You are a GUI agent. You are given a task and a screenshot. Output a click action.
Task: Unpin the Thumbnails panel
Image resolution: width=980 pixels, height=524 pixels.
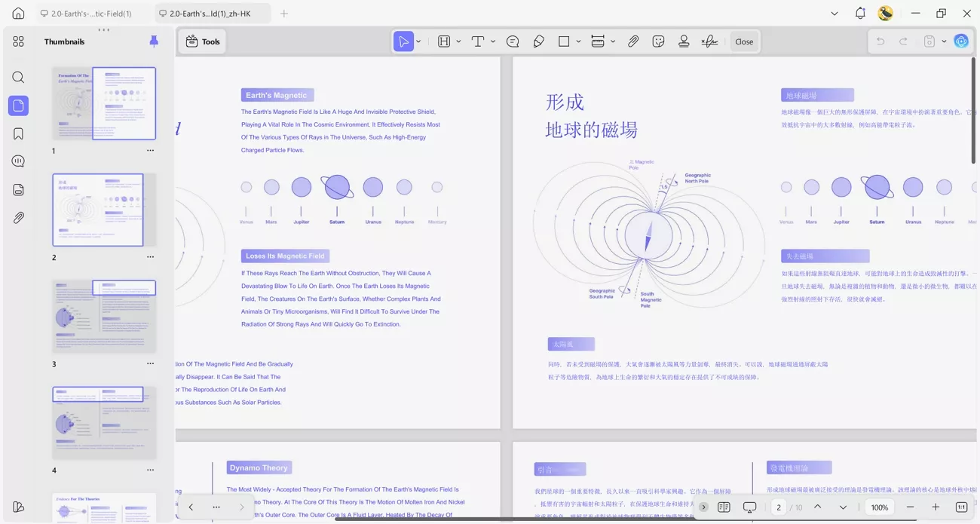pyautogui.click(x=154, y=41)
